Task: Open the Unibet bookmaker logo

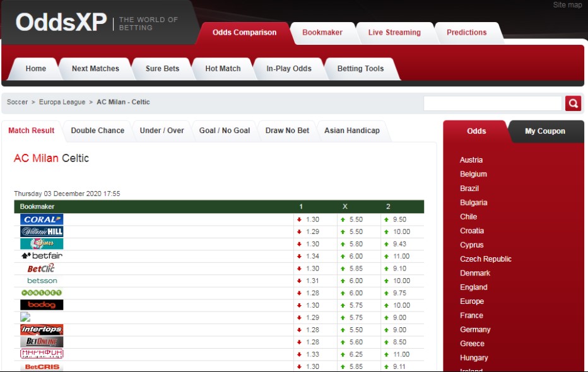Action: pyautogui.click(x=42, y=293)
